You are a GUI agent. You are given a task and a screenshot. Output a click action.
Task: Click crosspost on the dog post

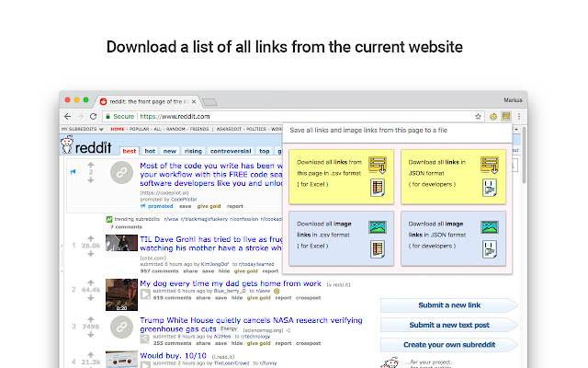(x=309, y=298)
